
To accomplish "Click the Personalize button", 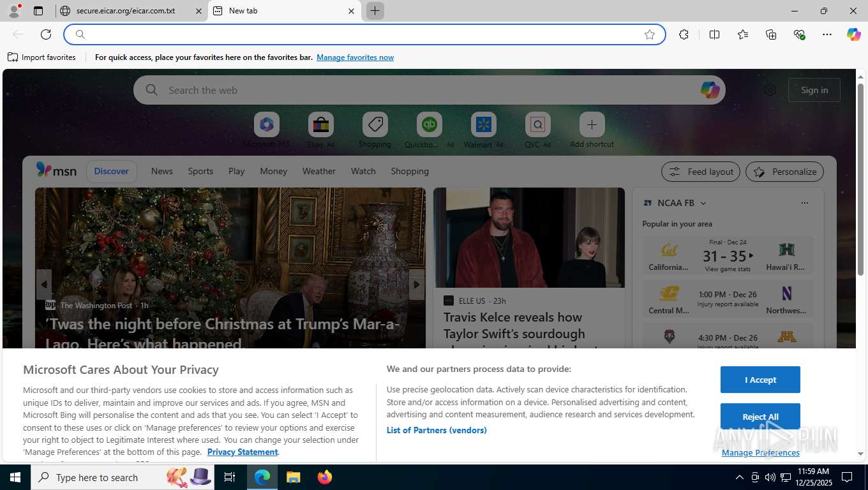I will [784, 172].
